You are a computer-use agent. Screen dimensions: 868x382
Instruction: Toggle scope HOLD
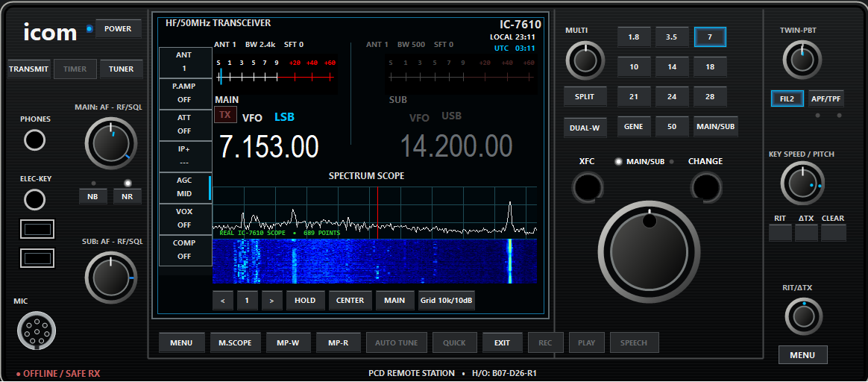pos(305,301)
